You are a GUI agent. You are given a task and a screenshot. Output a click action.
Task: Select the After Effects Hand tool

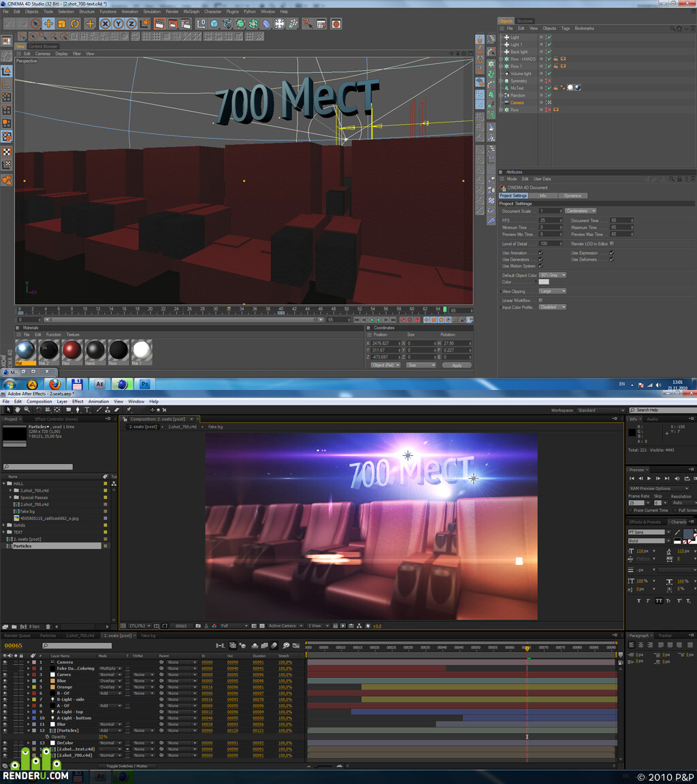point(18,410)
